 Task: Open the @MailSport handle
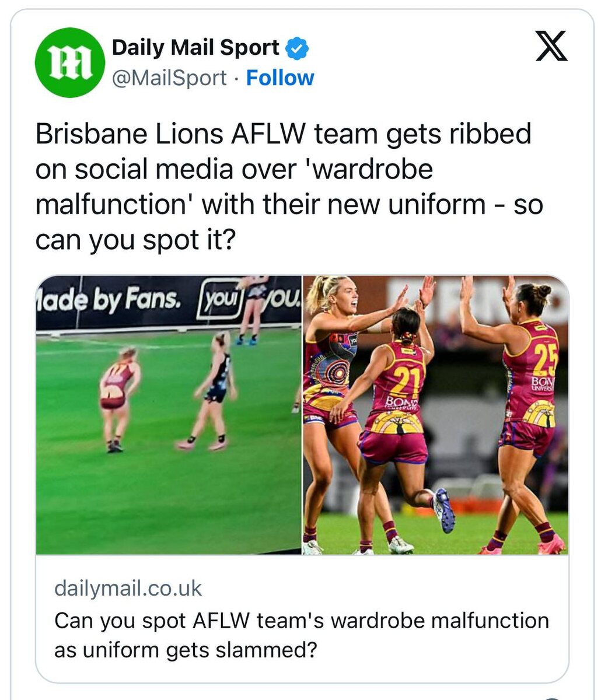click(169, 78)
